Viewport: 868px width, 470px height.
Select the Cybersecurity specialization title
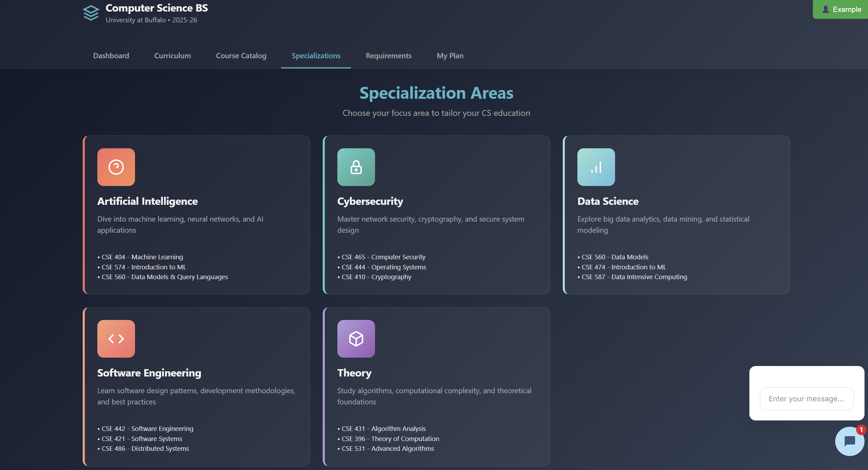click(370, 201)
